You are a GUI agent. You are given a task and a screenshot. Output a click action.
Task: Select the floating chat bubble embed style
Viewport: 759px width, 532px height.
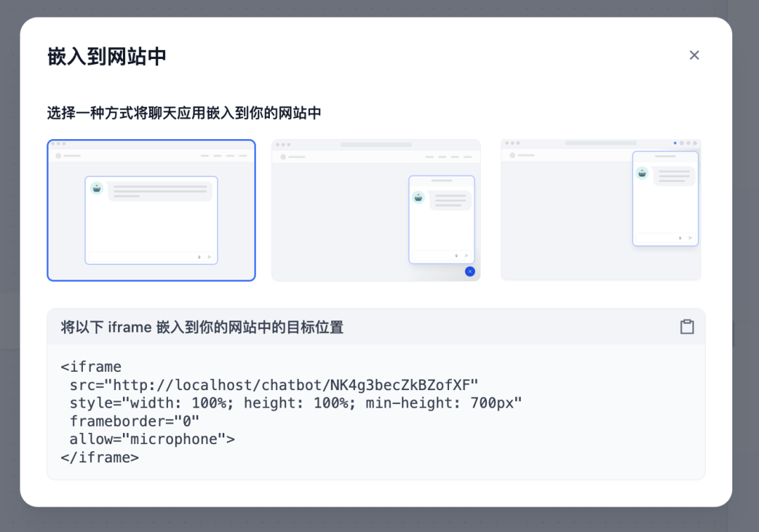coord(376,210)
